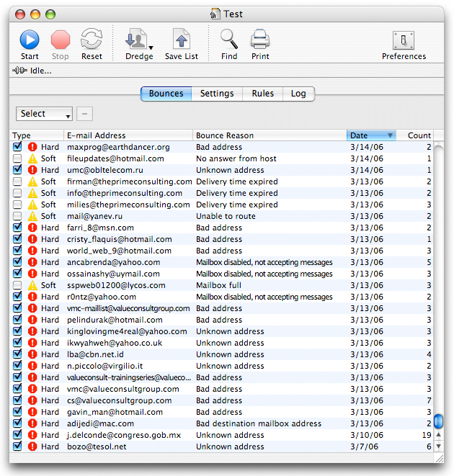454x476 pixels.
Task: Open the Select dropdown menu
Action: (x=44, y=114)
